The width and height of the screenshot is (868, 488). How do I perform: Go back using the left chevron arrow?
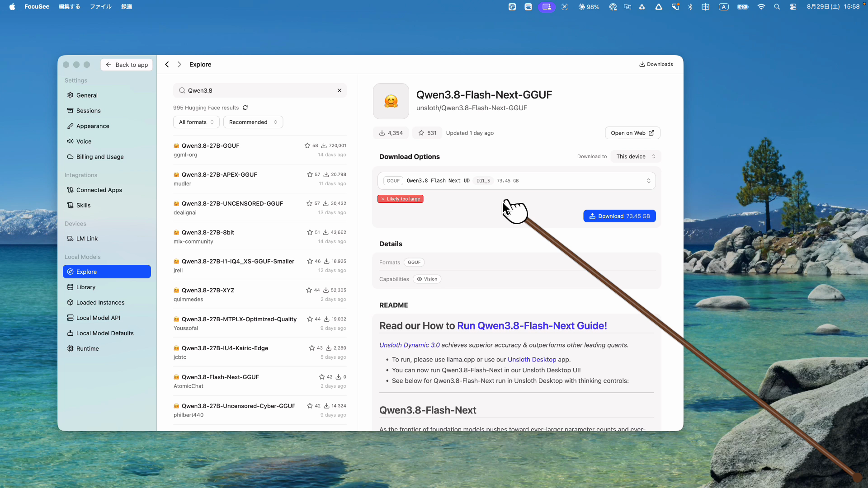coord(167,65)
